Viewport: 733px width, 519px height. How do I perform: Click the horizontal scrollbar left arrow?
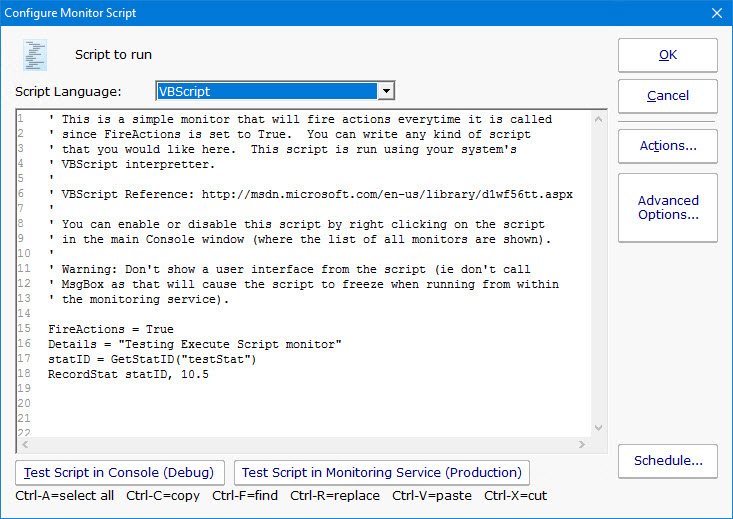point(25,444)
